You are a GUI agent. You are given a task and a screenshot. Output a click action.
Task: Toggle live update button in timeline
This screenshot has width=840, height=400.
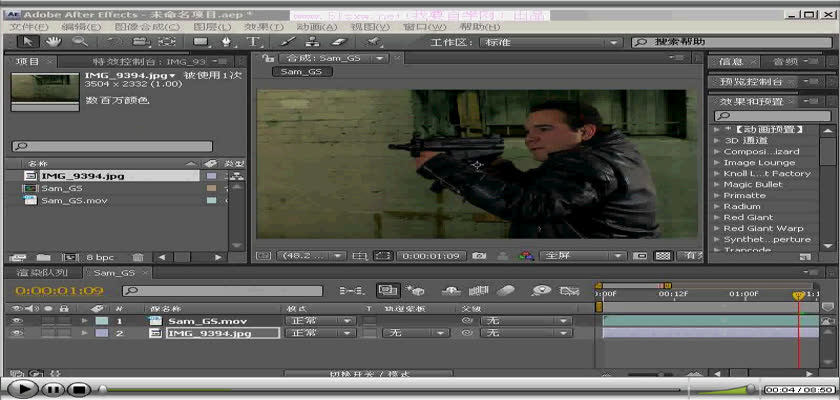click(387, 291)
